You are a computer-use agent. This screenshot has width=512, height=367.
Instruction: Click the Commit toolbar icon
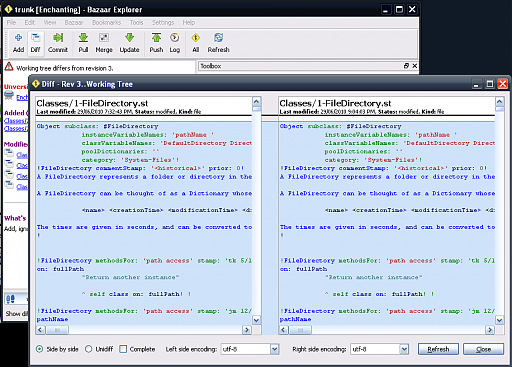click(x=58, y=43)
